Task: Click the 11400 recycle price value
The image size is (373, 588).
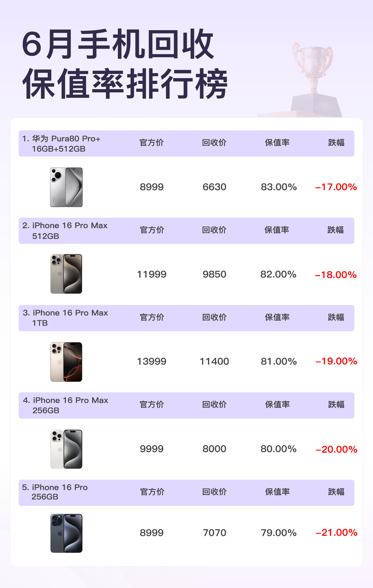Action: coord(214,361)
